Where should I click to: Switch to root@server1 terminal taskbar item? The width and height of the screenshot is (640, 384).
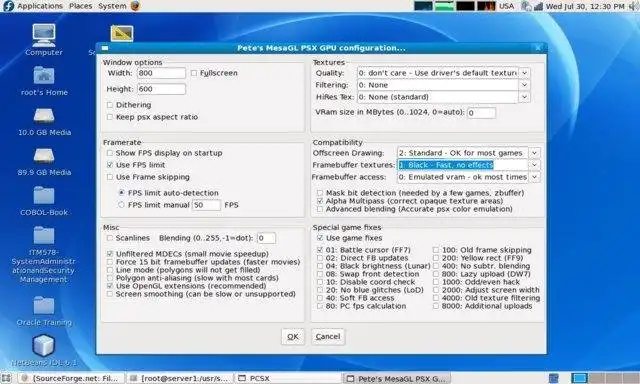coord(180,378)
